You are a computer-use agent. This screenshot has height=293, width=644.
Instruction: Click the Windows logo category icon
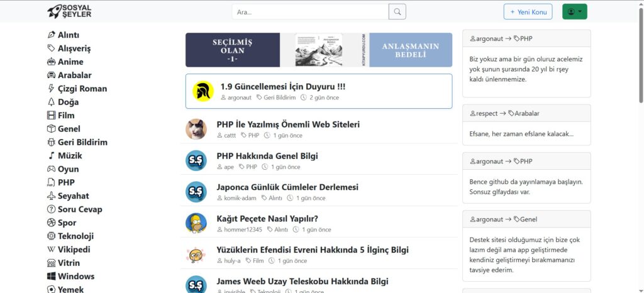pyautogui.click(x=52, y=277)
